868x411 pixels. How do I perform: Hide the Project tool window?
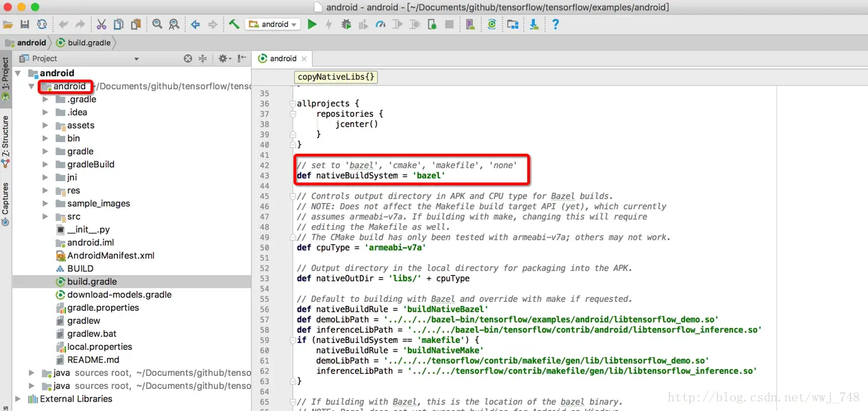point(241,59)
